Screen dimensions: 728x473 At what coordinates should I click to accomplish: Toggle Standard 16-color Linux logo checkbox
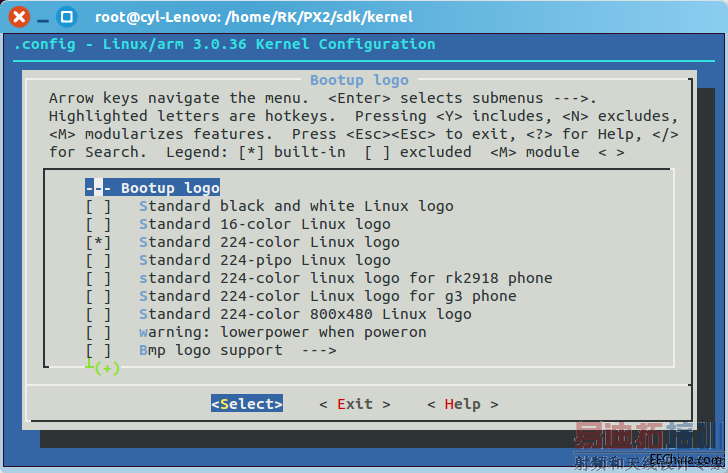98,224
